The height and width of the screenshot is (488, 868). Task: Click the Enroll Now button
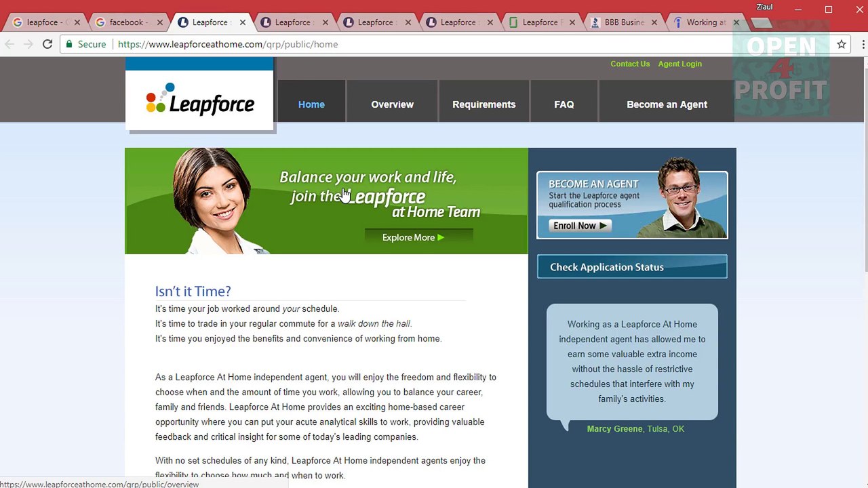coord(580,226)
